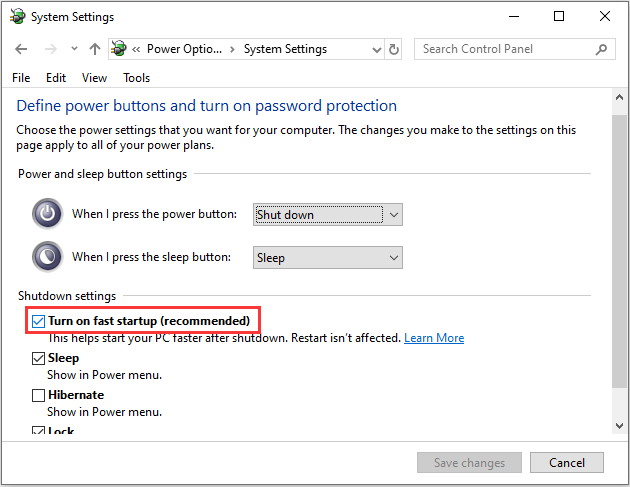The height and width of the screenshot is (487, 630).
Task: Click the System Settings breadcrumb
Action: click(x=285, y=49)
